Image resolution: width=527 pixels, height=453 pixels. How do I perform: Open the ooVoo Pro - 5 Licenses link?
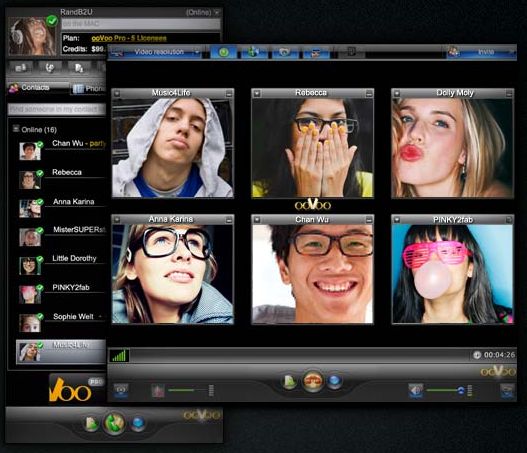(x=129, y=38)
